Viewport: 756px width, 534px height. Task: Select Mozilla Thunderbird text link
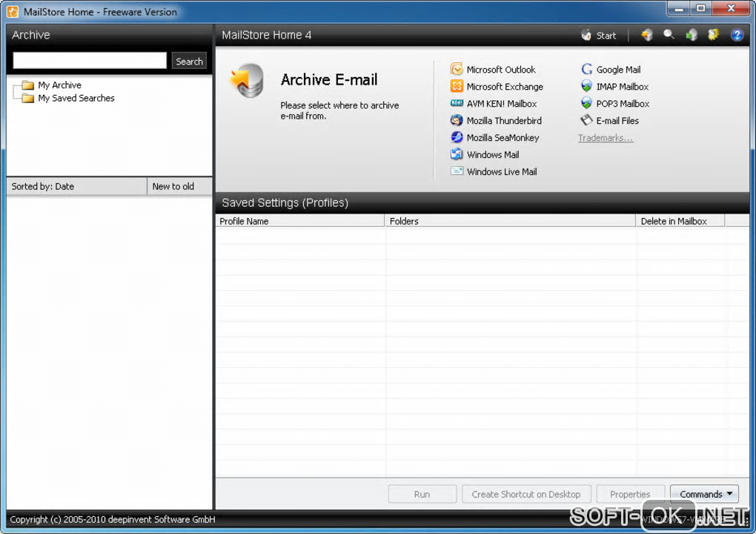coord(504,121)
